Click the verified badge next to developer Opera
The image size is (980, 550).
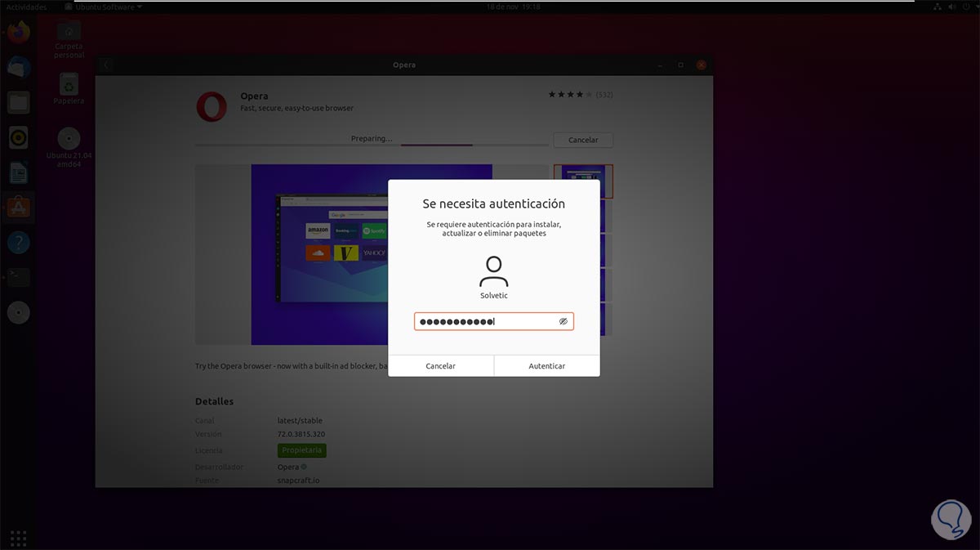(x=304, y=467)
